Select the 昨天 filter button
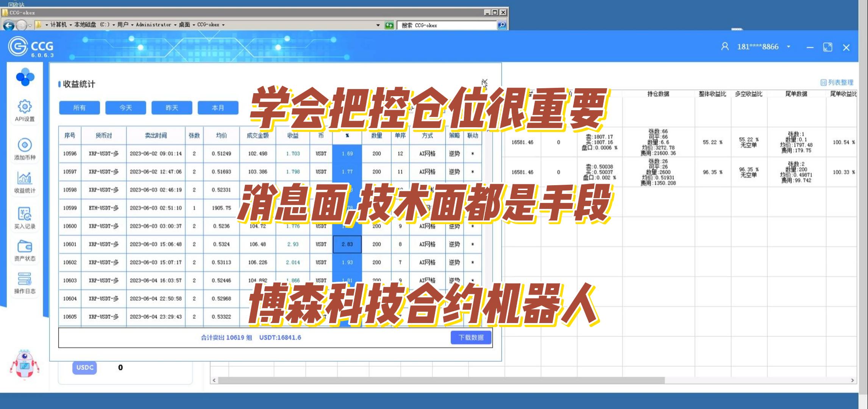868x409 pixels. click(x=172, y=108)
